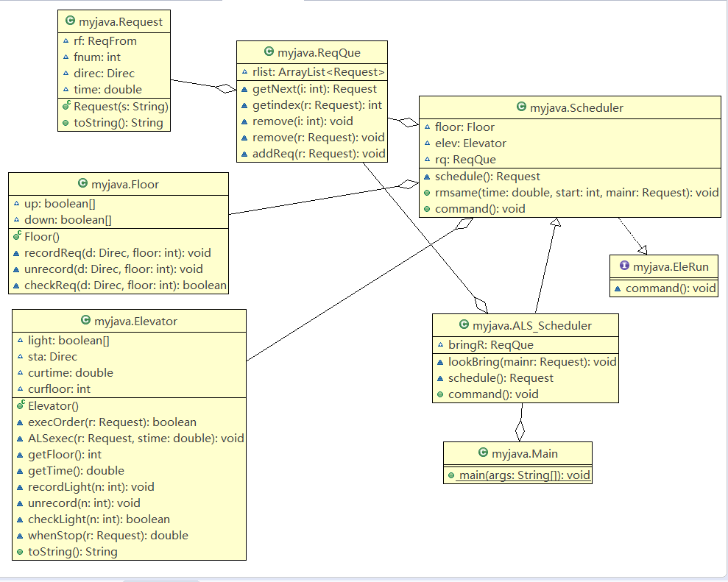Click the method icon beside whenStop(r: Request)
The image size is (728, 582).
coord(20,536)
